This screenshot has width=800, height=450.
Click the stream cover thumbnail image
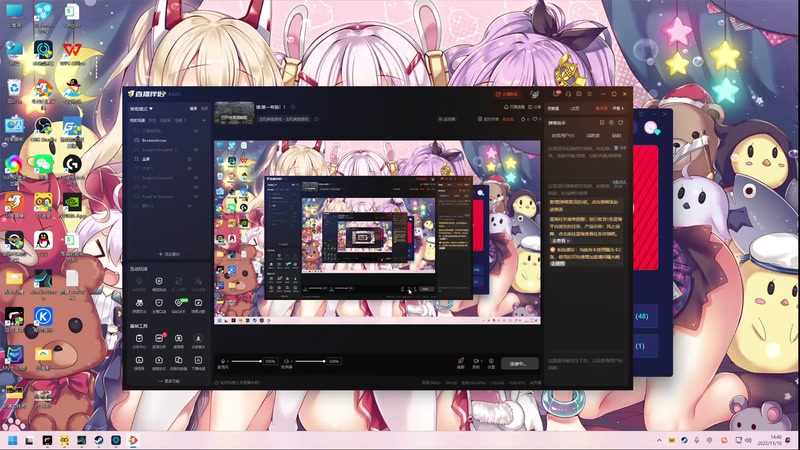[234, 113]
